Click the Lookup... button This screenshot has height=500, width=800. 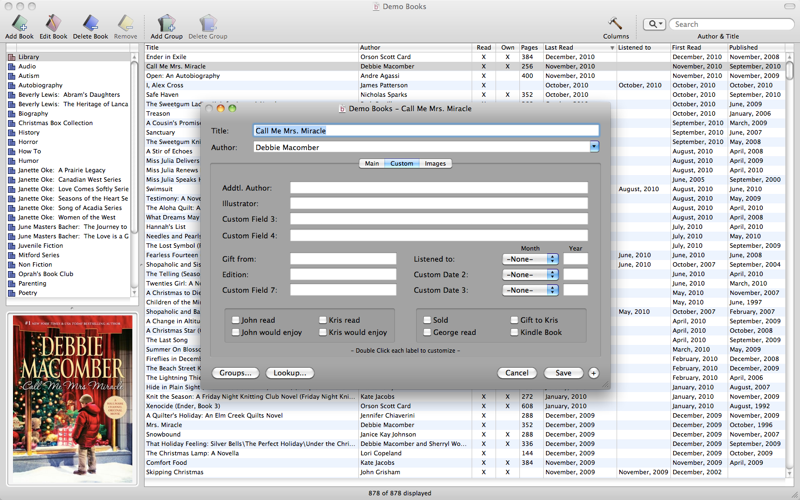coord(289,373)
